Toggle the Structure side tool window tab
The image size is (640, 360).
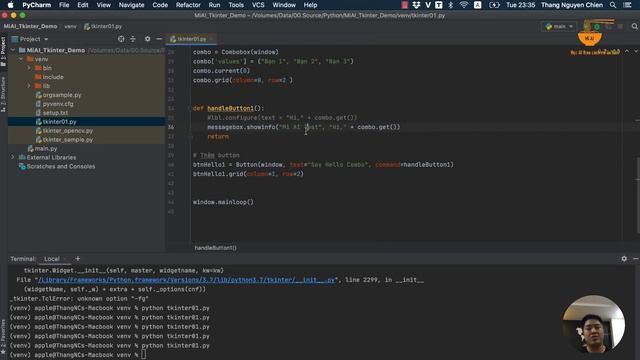[3, 95]
